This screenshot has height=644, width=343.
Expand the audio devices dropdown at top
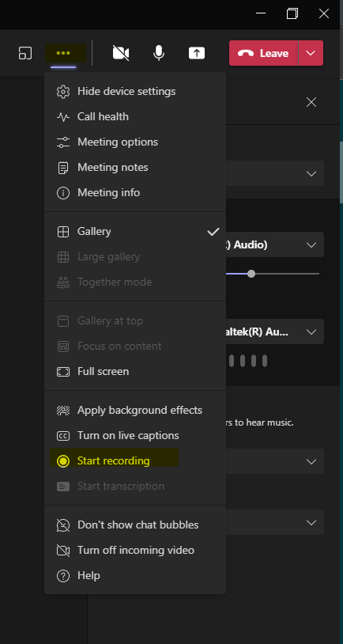point(311,174)
